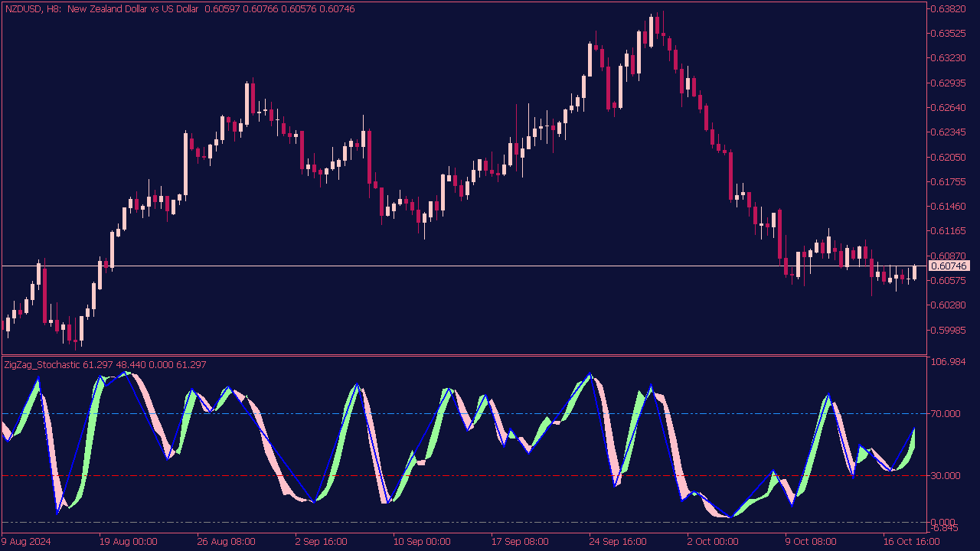The width and height of the screenshot is (980, 551).
Task: Click the 0.63230 price scale label
Action: [948, 58]
